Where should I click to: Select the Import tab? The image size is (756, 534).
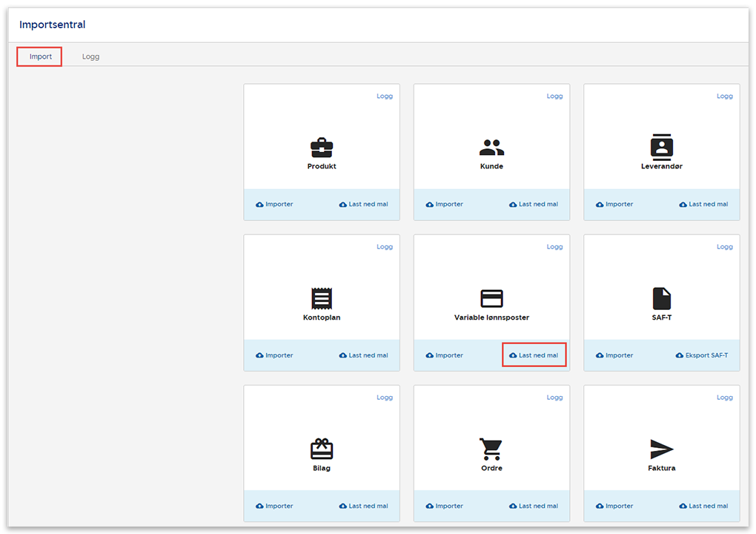40,56
